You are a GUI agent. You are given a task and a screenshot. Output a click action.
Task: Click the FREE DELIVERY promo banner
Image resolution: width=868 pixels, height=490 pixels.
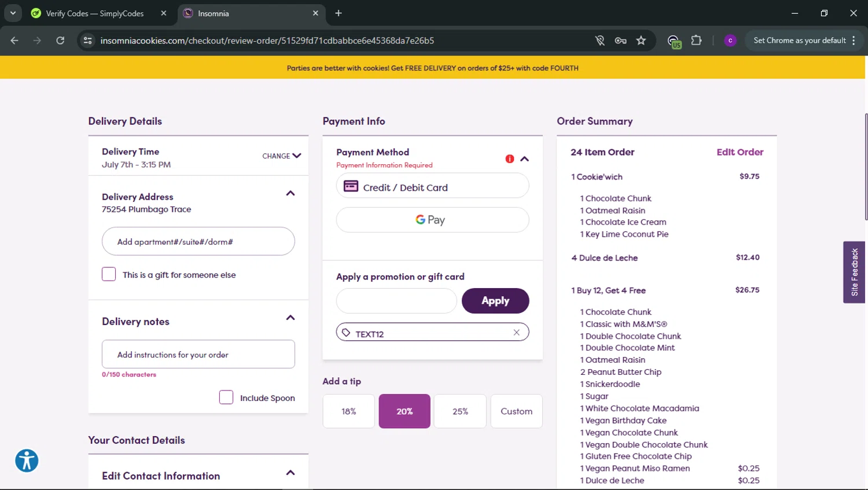(x=433, y=68)
